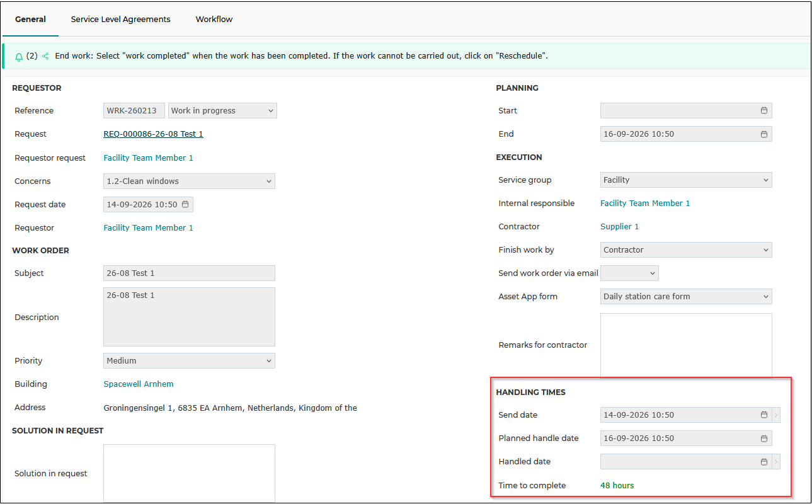Expand the Concerns dropdown

tap(189, 181)
